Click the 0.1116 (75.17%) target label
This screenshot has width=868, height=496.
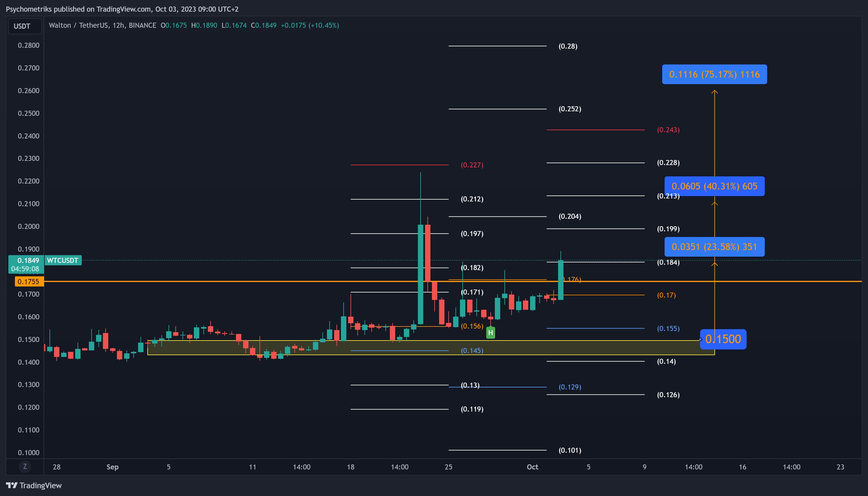pos(714,74)
